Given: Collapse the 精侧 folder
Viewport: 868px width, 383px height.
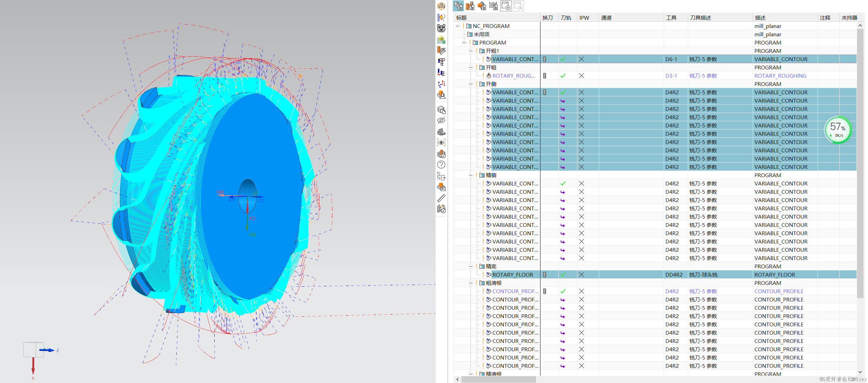Looking at the screenshot, I should pos(471,175).
